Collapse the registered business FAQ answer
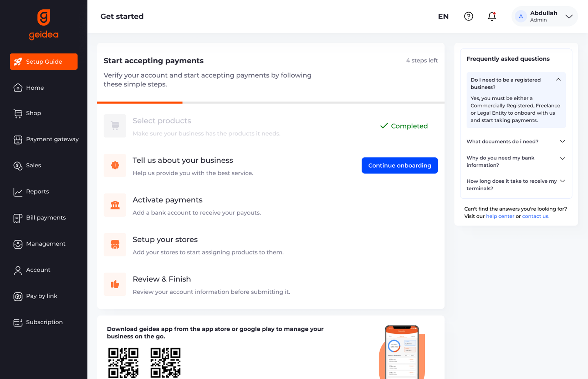588x379 pixels. (558, 79)
